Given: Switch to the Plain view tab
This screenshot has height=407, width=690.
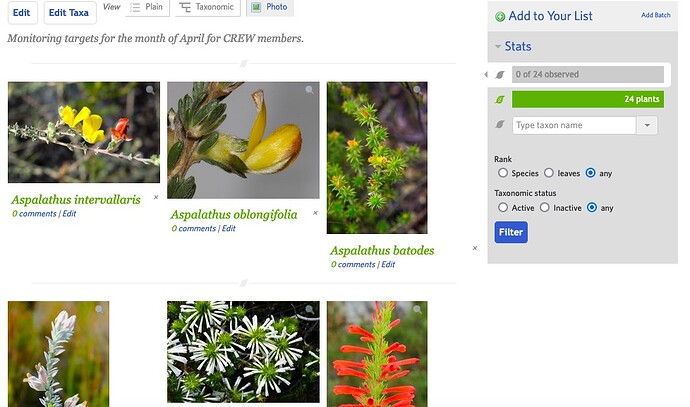Looking at the screenshot, I should pos(147,7).
